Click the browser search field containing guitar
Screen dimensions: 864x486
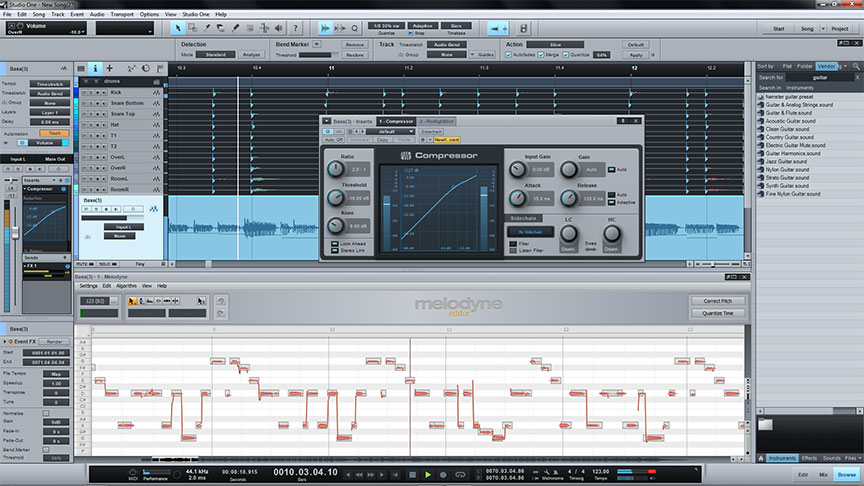click(x=819, y=78)
